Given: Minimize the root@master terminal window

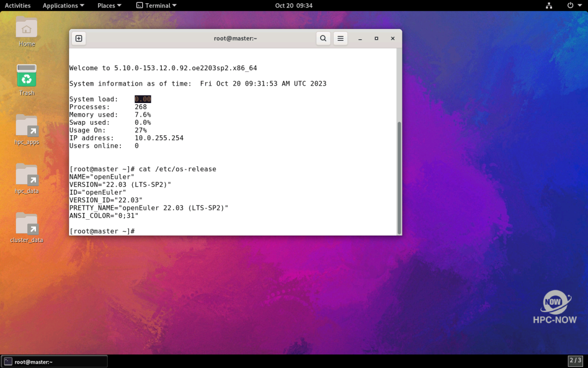Looking at the screenshot, I should tap(360, 38).
